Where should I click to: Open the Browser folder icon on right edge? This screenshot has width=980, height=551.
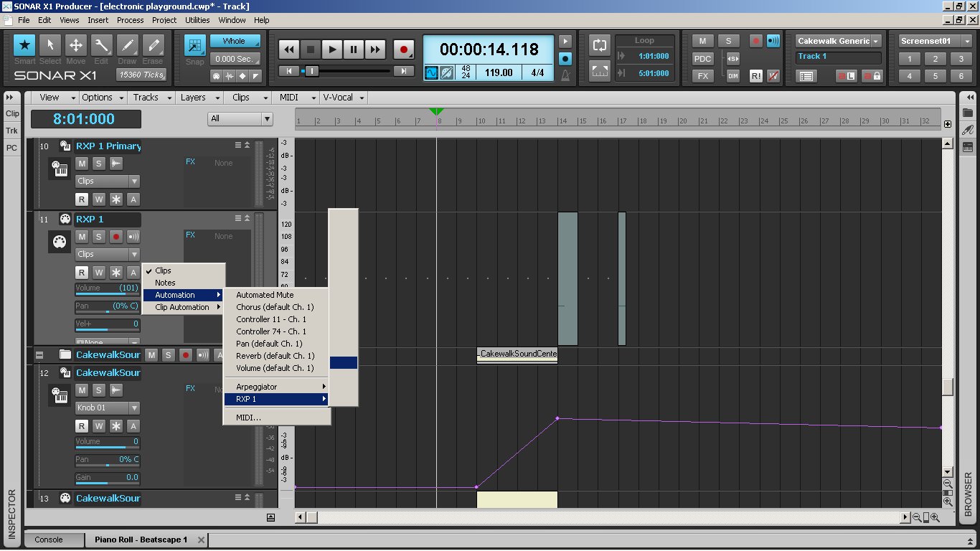(968, 113)
